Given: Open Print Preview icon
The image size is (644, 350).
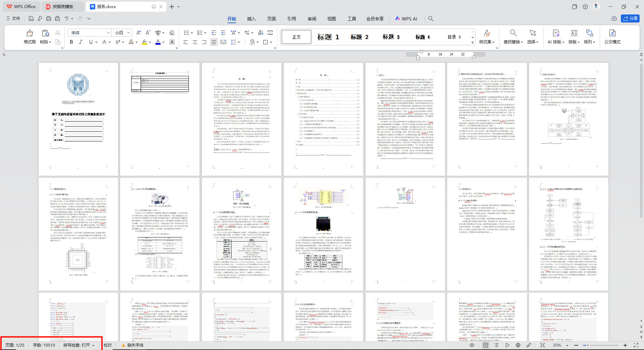Looking at the screenshot, I should (57, 18).
